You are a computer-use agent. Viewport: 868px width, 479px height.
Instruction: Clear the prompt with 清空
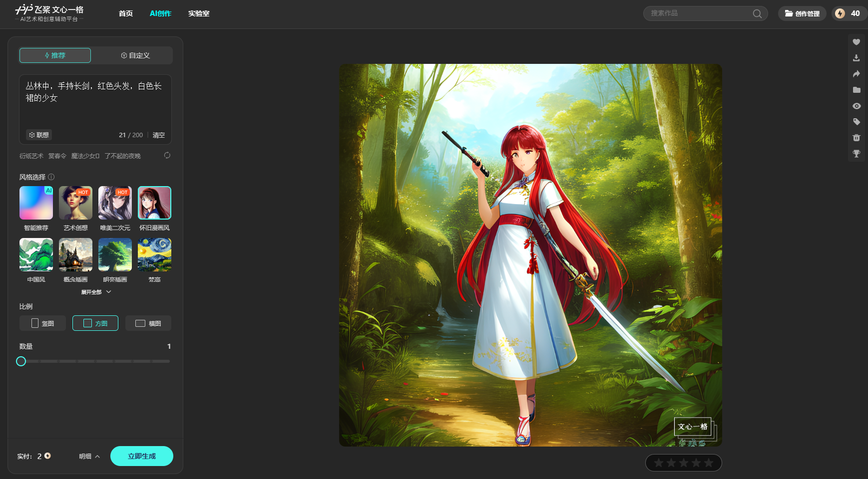click(x=159, y=135)
